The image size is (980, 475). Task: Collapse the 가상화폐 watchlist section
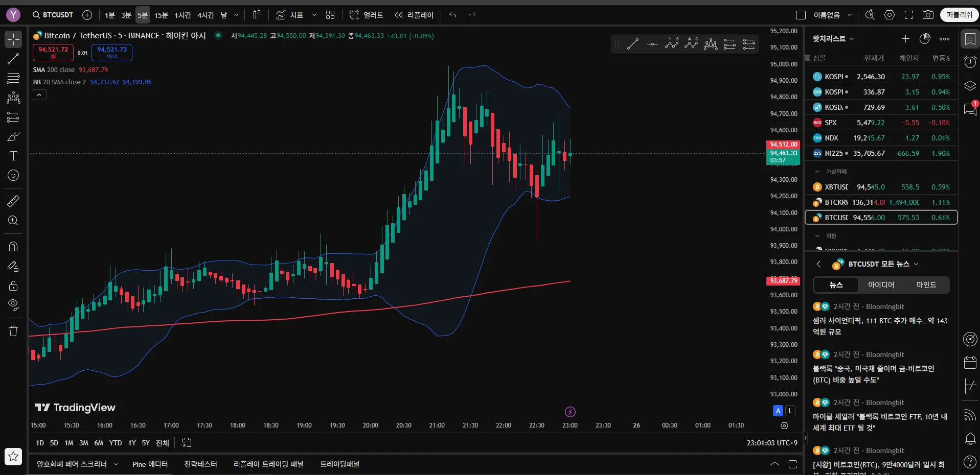click(x=817, y=172)
